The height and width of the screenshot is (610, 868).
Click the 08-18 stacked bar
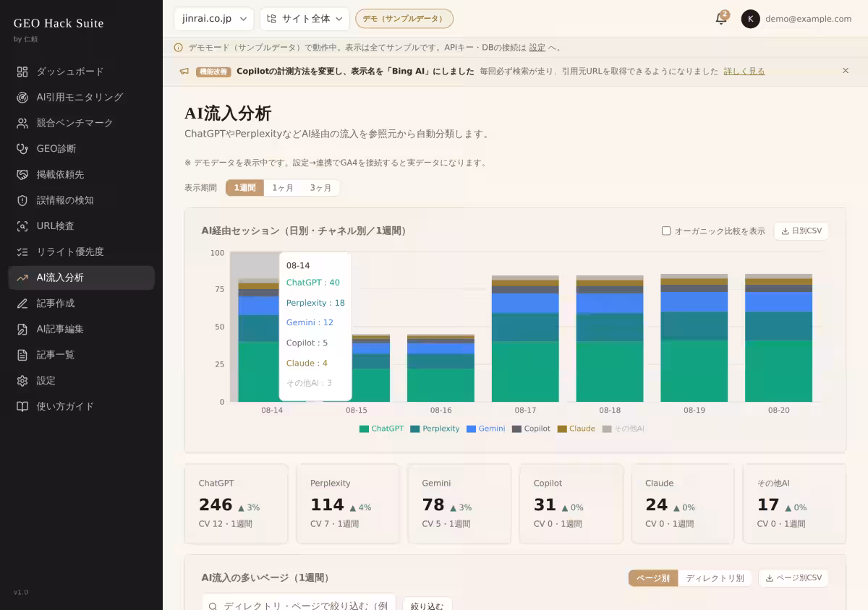610,338
